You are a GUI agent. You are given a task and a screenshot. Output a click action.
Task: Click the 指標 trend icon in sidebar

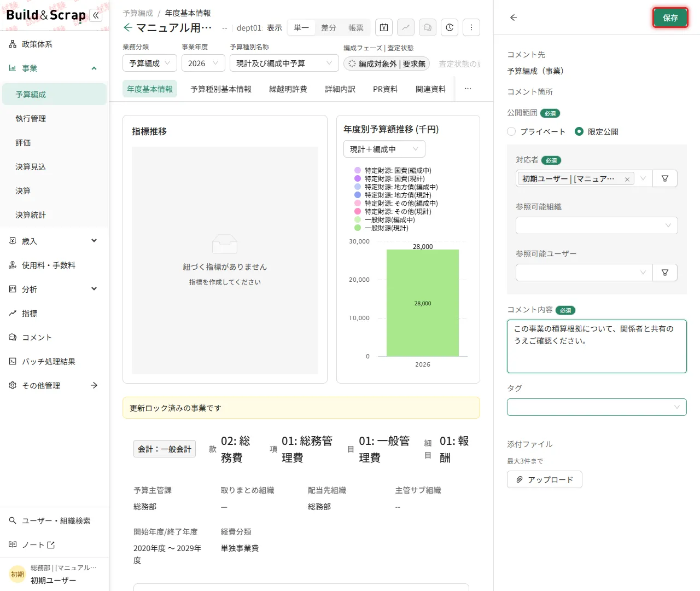click(x=13, y=313)
